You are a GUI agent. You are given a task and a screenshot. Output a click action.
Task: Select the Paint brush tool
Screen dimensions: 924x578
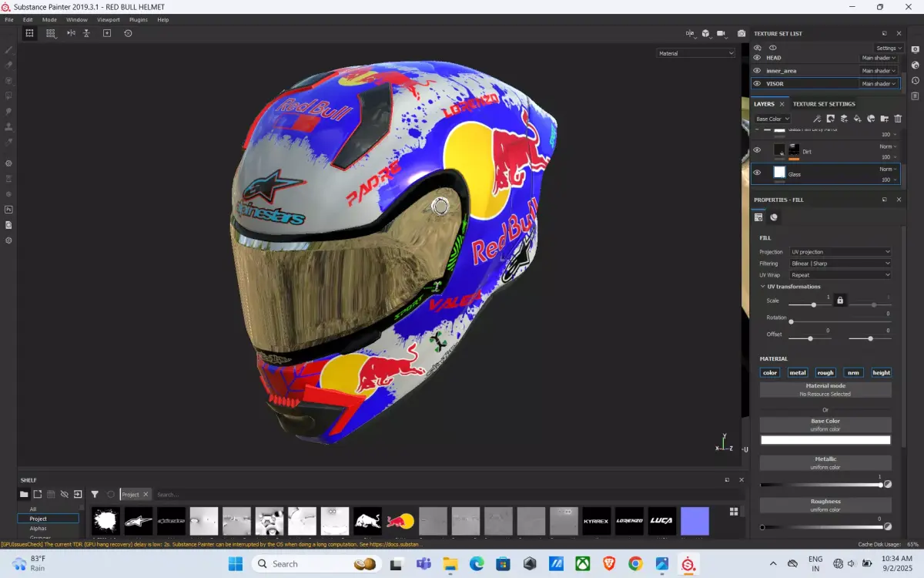coord(8,49)
